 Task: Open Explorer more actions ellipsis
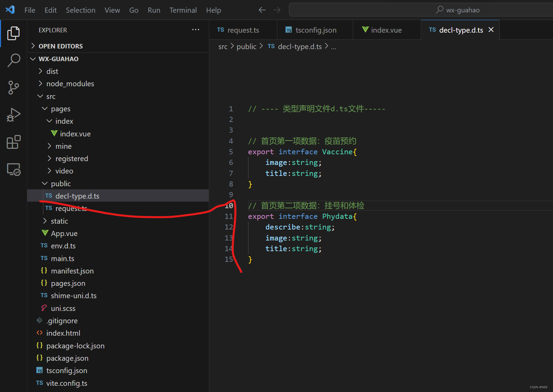[196, 30]
